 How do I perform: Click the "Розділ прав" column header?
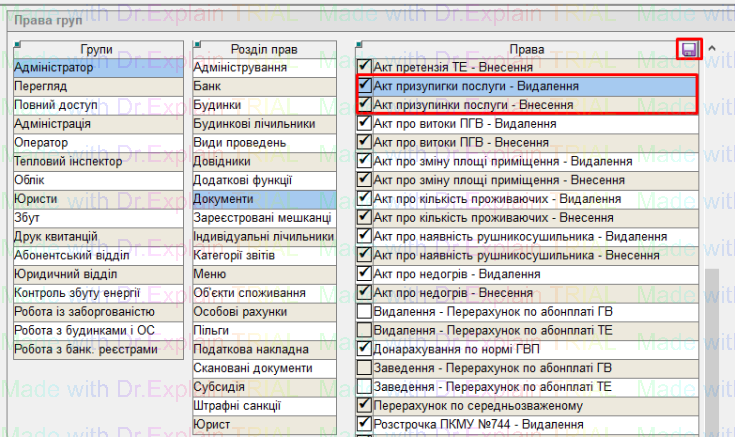(262, 49)
